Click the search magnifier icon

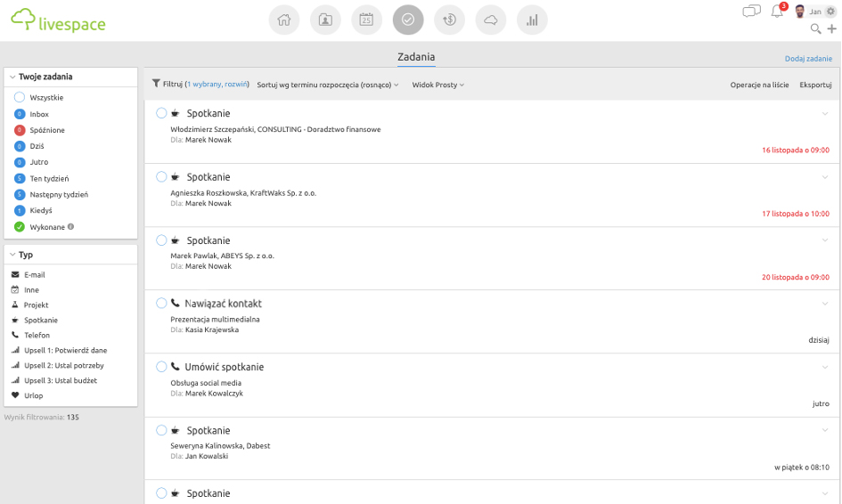pyautogui.click(x=815, y=29)
